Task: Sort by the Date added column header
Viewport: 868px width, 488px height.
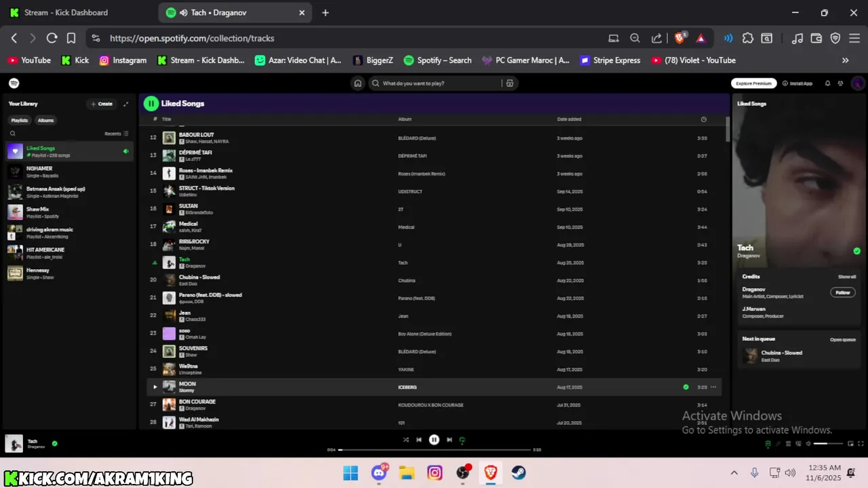Action: [x=569, y=119]
